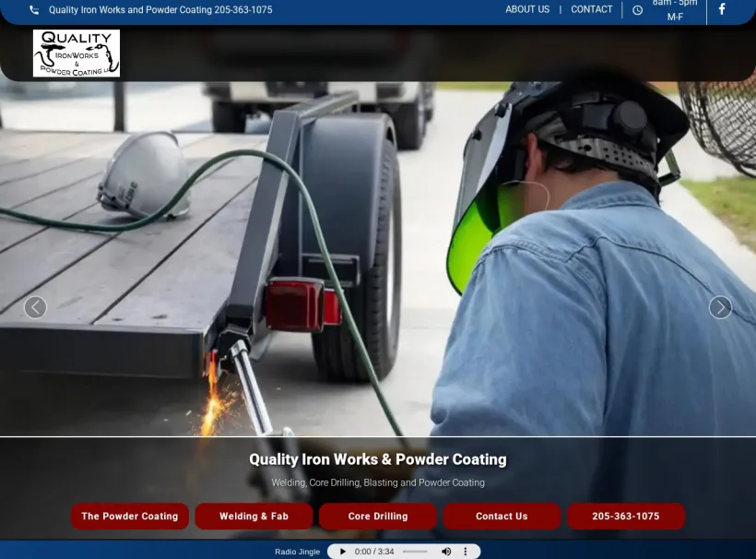Screen dimensions: 756x559
Task: Click the Radio Jingle label
Action: pyautogui.click(x=296, y=551)
